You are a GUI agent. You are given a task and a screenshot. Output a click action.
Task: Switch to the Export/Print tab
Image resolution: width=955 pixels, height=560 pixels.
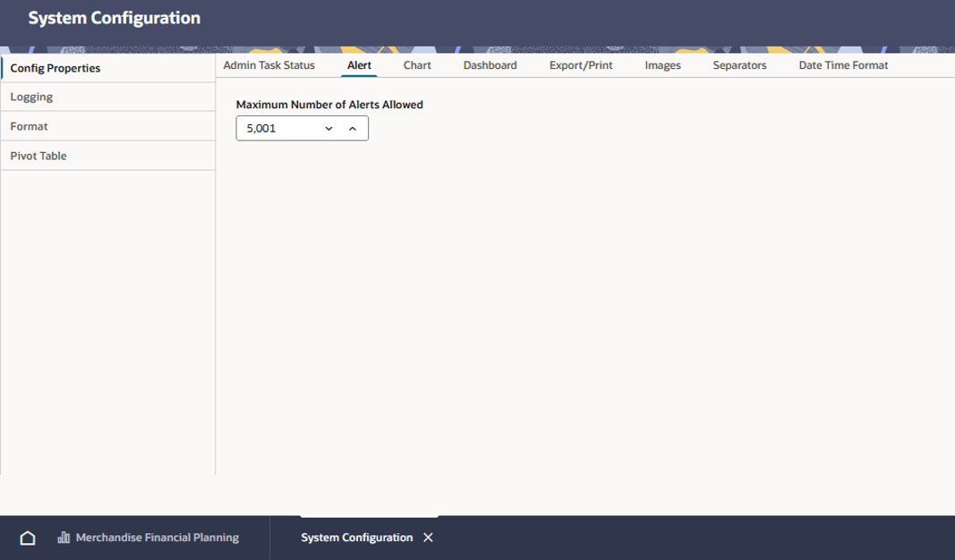581,65
